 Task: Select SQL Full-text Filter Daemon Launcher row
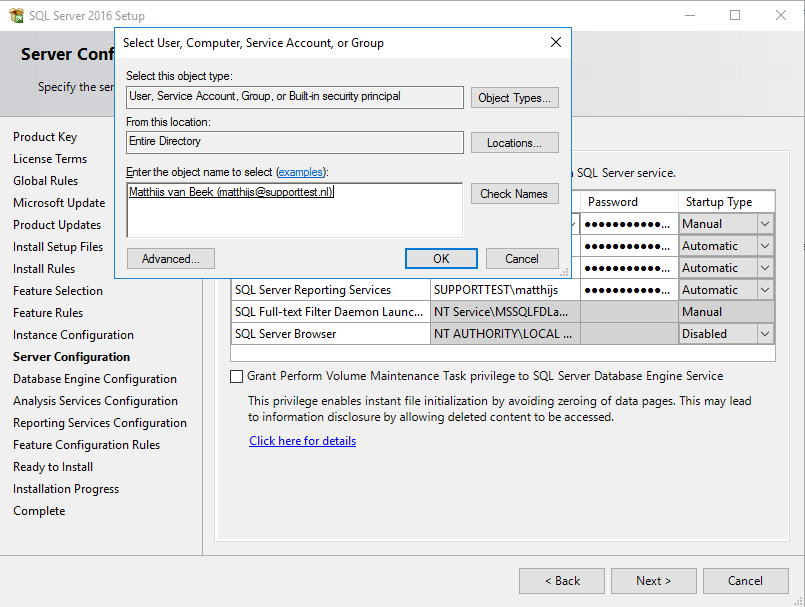503,312
